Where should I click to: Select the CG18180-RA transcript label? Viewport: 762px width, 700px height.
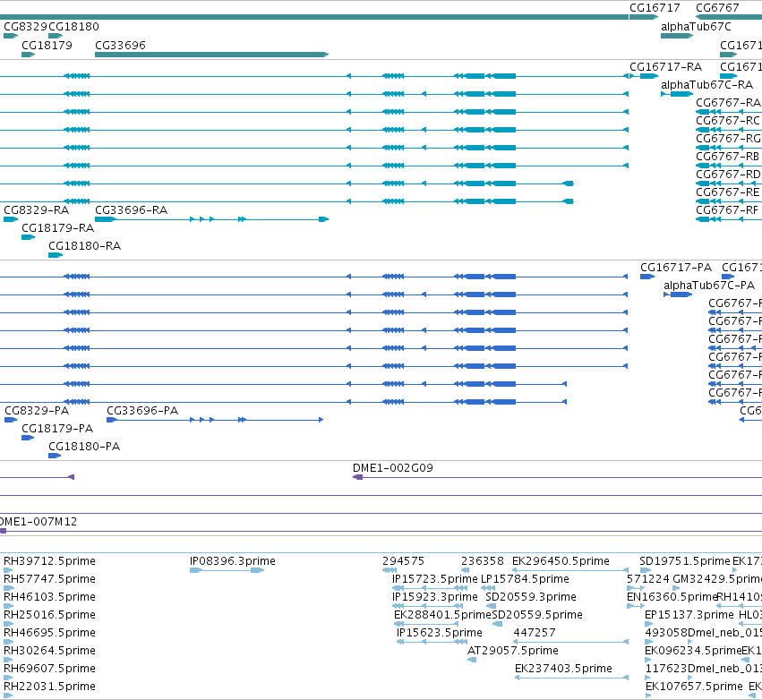pyautogui.click(x=84, y=246)
